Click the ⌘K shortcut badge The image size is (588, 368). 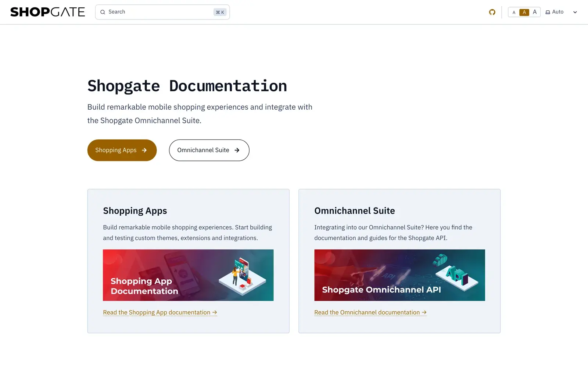pos(220,12)
